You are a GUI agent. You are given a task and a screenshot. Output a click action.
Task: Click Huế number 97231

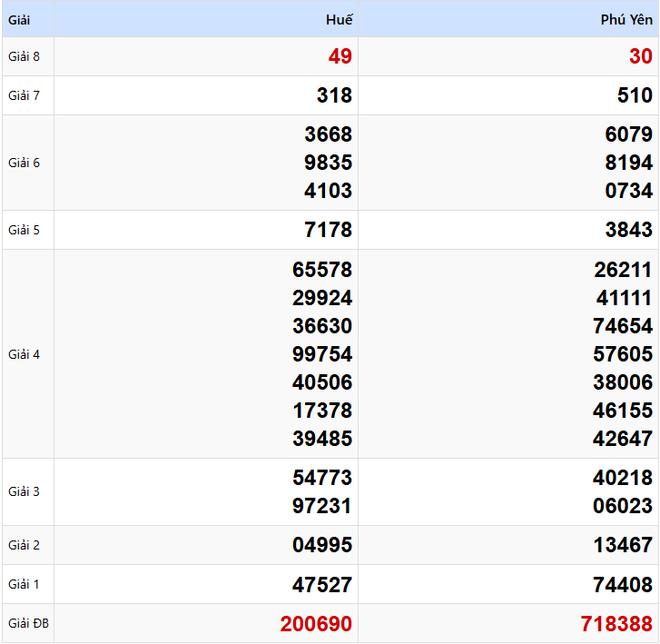click(x=322, y=506)
